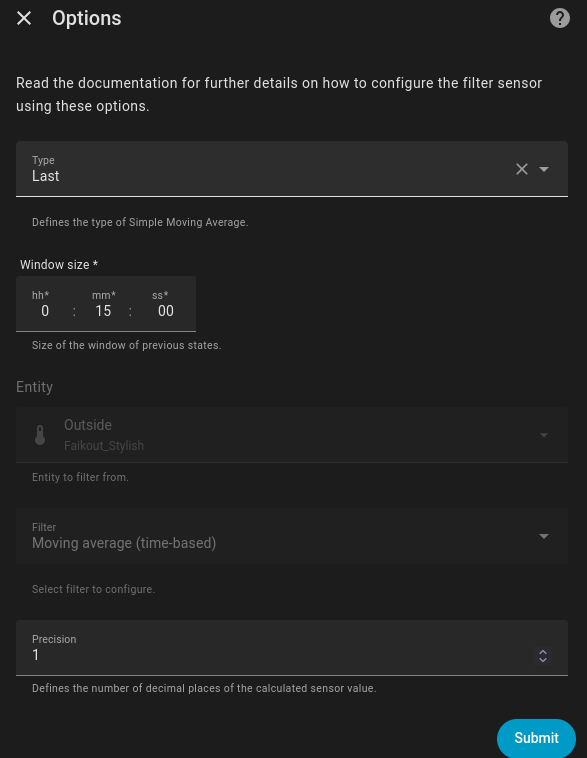Screen dimensions: 587x758
Task: Click the Options dialog title
Action: [87, 18]
